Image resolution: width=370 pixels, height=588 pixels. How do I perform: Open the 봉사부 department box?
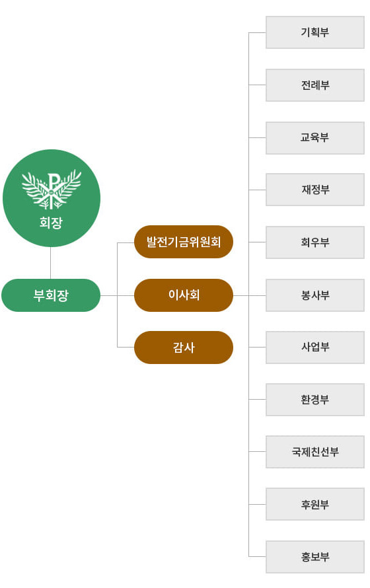[x=315, y=295]
